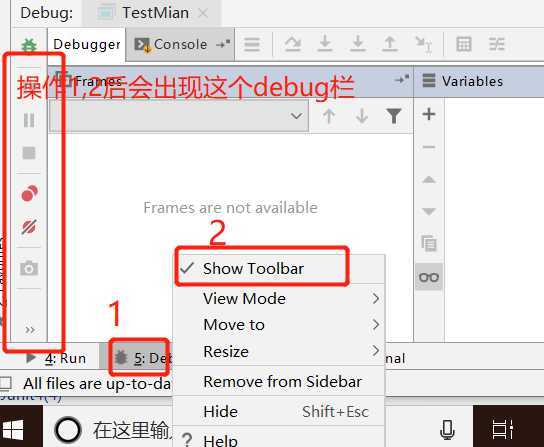Click the Cortana circle search icon

(68, 430)
